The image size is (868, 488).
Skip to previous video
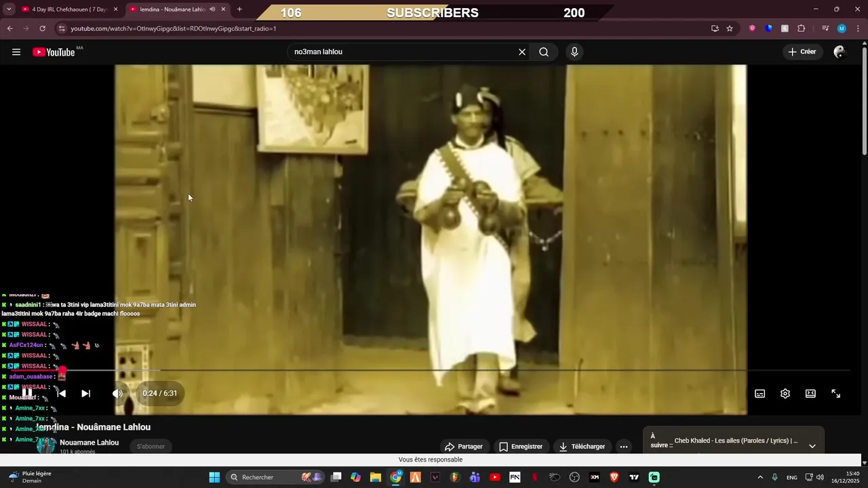coord(61,393)
